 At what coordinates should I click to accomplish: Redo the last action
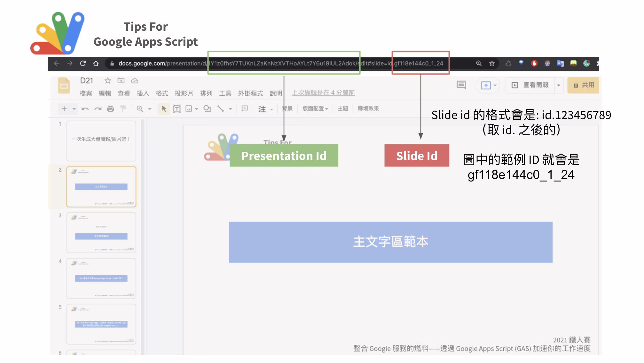tap(98, 109)
